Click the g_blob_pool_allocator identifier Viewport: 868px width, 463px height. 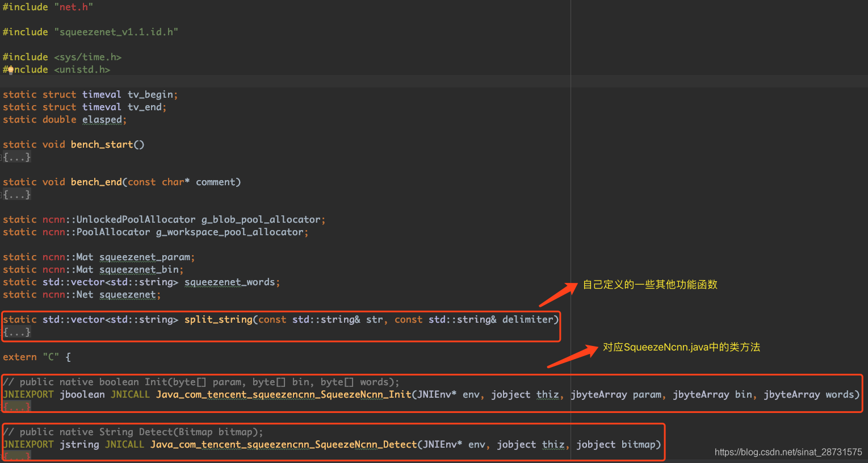pyautogui.click(x=261, y=219)
